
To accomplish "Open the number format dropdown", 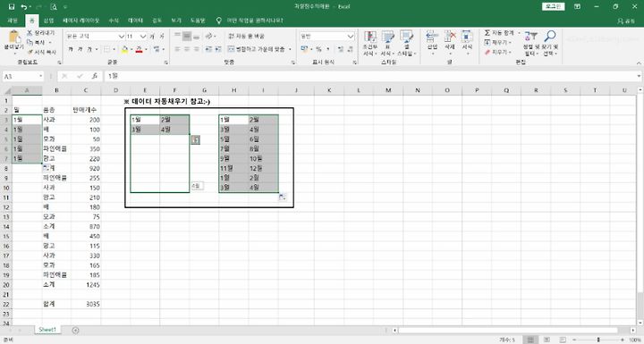I will coord(351,36).
